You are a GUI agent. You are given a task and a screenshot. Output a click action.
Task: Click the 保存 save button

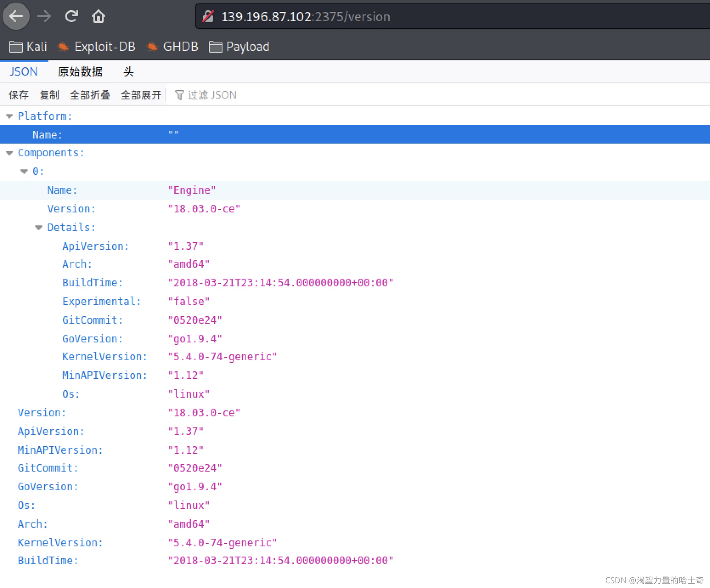tap(19, 95)
